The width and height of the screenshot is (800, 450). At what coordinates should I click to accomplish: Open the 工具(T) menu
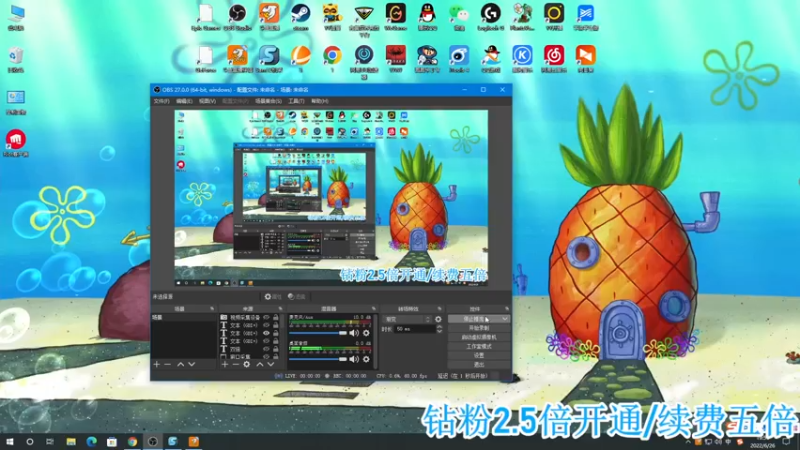click(x=296, y=101)
